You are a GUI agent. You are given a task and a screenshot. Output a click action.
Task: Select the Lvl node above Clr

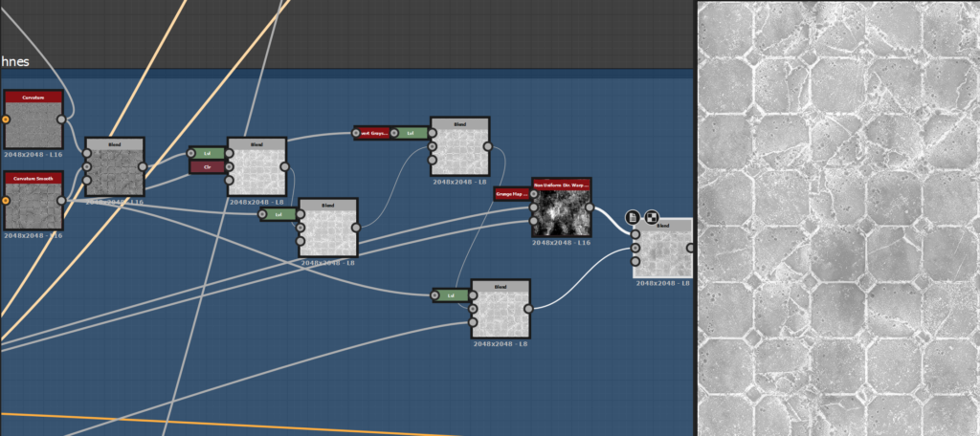coord(208,153)
